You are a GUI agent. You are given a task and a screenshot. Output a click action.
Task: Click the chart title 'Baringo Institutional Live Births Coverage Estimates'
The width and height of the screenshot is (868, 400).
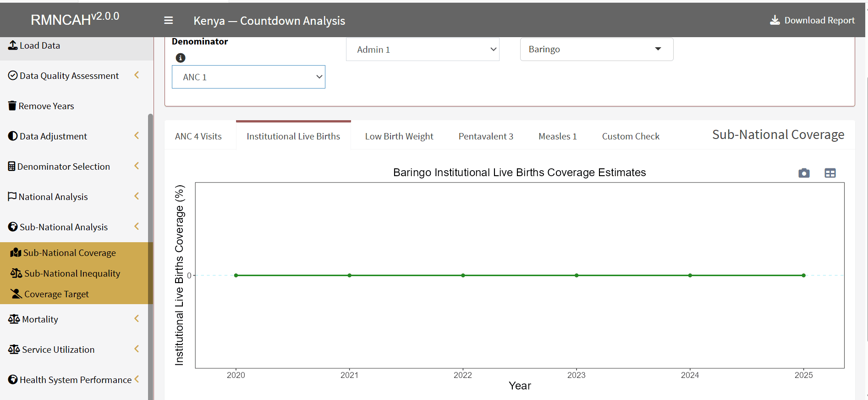click(x=519, y=172)
